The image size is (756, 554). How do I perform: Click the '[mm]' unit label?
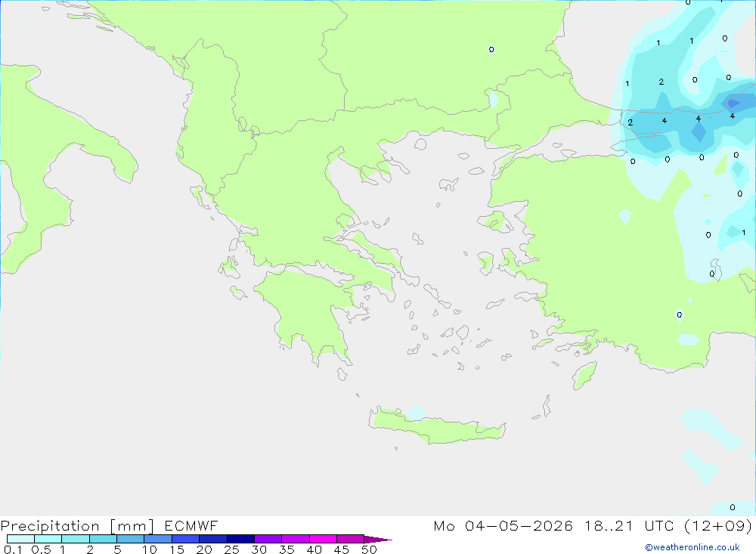point(132,526)
